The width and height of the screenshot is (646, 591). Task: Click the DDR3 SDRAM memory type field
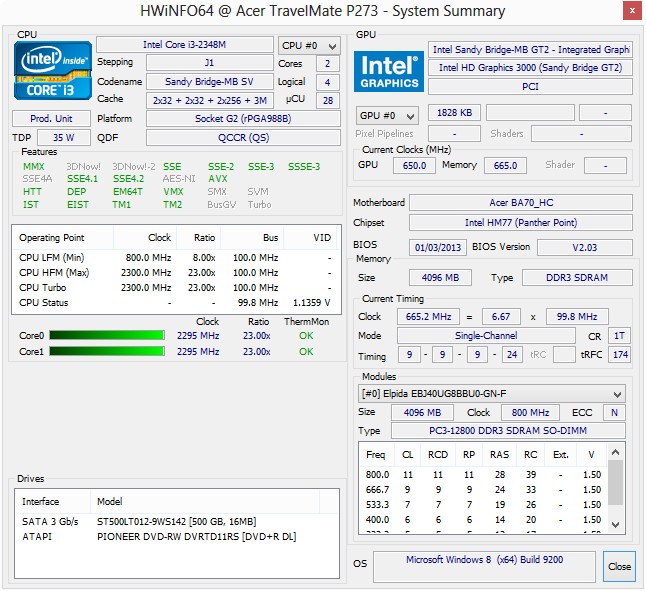click(x=577, y=278)
